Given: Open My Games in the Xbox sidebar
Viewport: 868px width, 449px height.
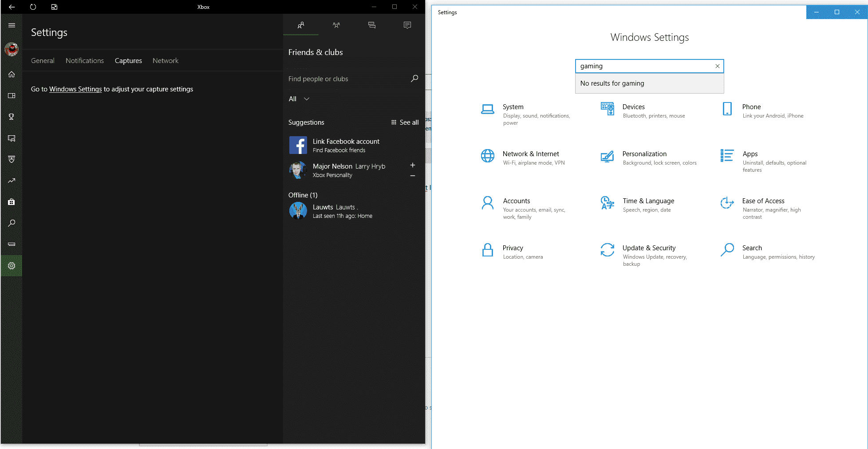Looking at the screenshot, I should tap(12, 95).
